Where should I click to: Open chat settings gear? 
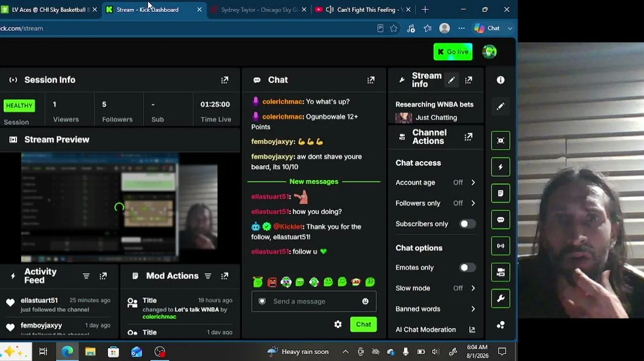click(338, 324)
